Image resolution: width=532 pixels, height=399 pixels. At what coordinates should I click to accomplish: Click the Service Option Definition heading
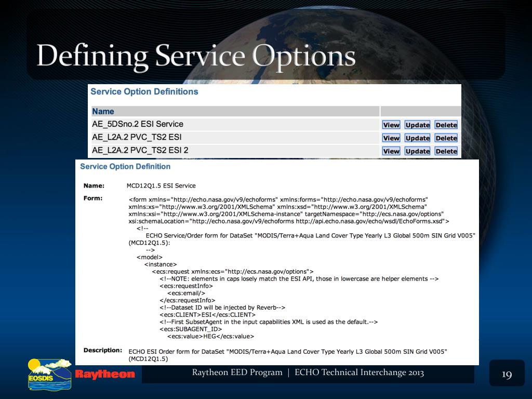tap(125, 167)
